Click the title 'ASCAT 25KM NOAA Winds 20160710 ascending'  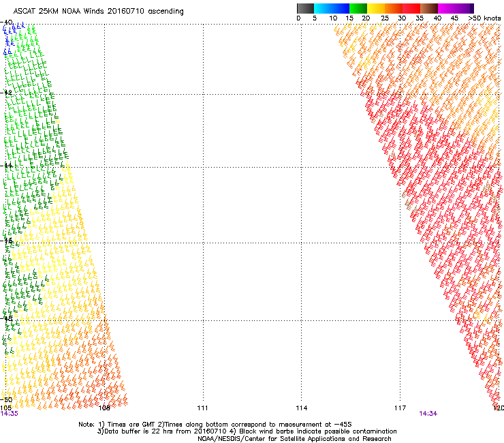point(98,12)
